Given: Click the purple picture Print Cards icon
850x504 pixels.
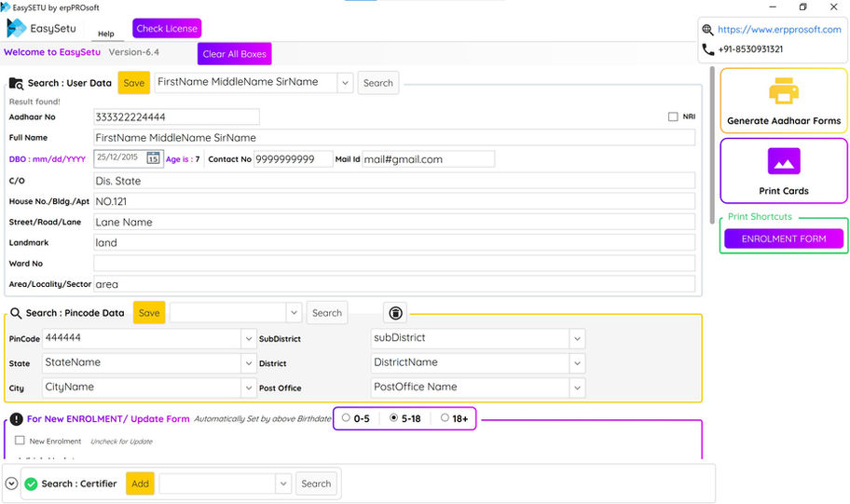Looking at the screenshot, I should pyautogui.click(x=784, y=161).
